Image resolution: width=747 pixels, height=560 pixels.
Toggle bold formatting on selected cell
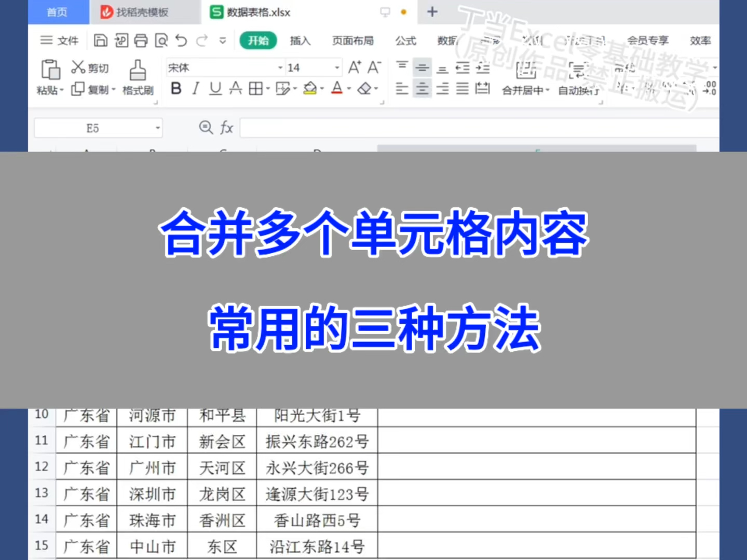[176, 88]
